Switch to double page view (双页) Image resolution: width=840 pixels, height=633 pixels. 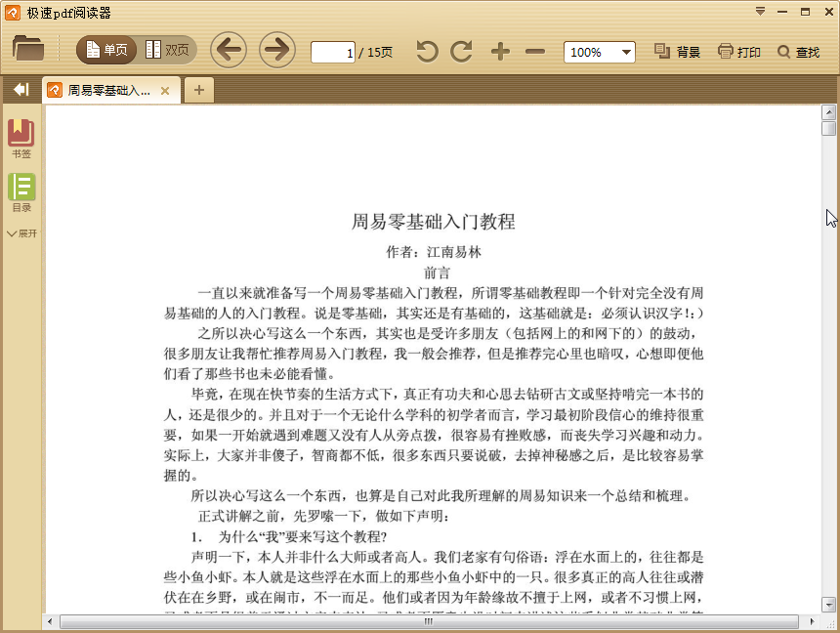[167, 50]
